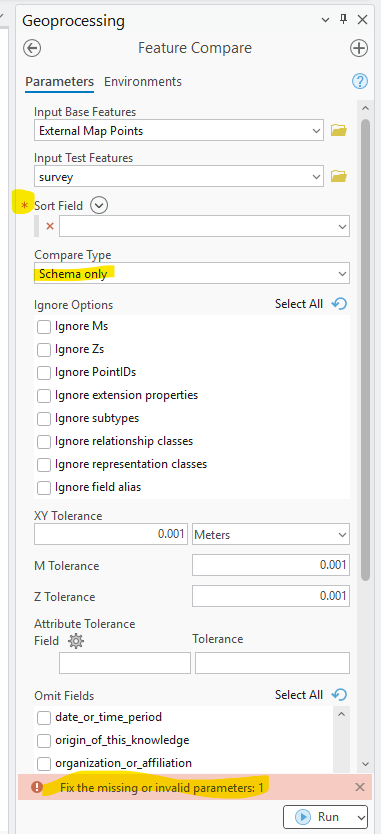Image resolution: width=381 pixels, height=834 pixels.
Task: Open Geoprocessing pane options chevron
Action: click(326, 20)
